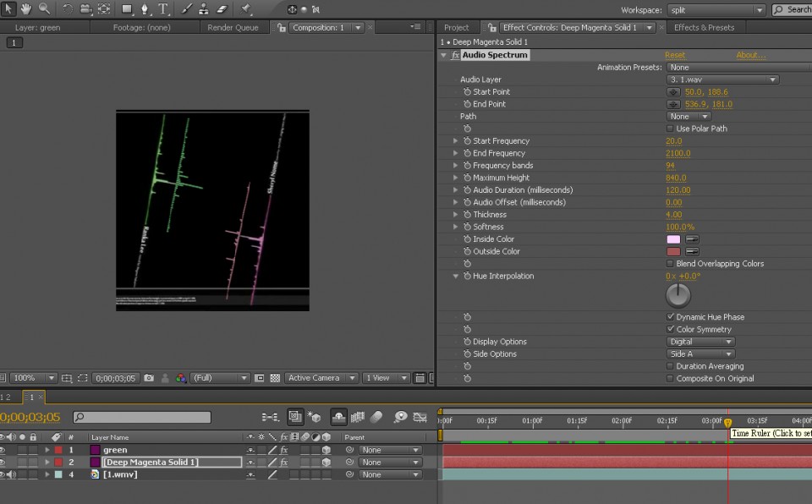Select the Zoom magnifier tool

44,9
